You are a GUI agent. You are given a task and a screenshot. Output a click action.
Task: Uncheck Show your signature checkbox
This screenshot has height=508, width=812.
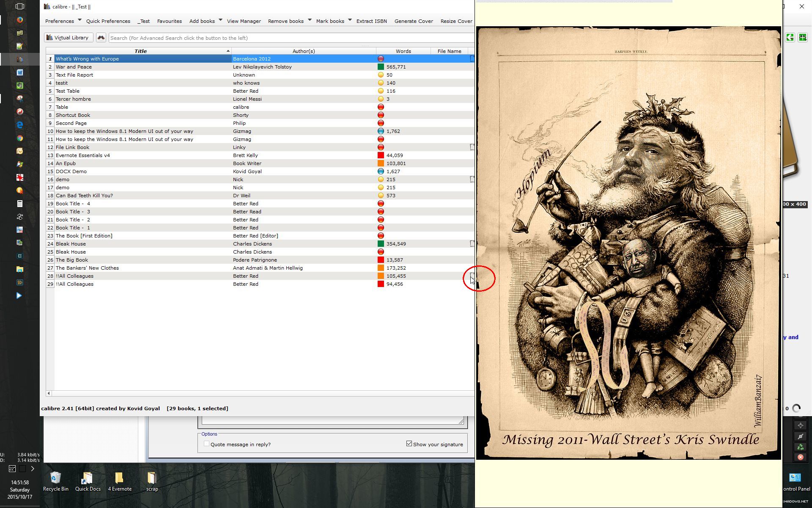409,444
